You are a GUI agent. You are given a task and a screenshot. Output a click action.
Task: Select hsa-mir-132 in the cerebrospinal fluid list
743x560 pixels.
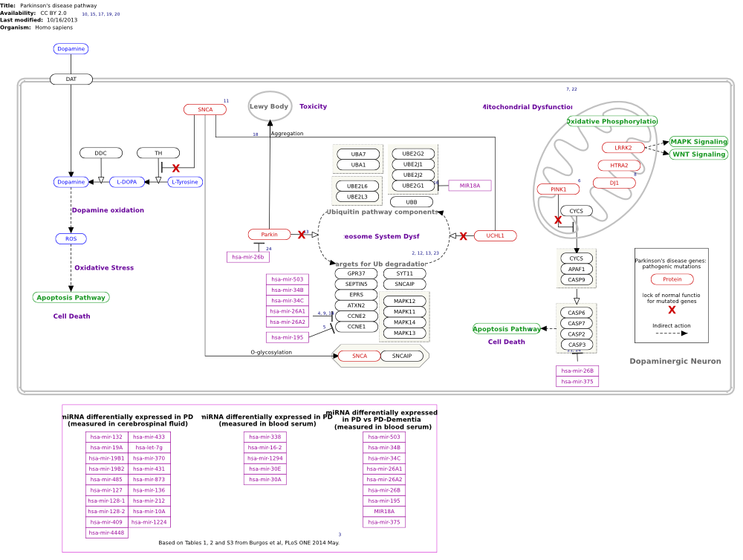click(106, 437)
